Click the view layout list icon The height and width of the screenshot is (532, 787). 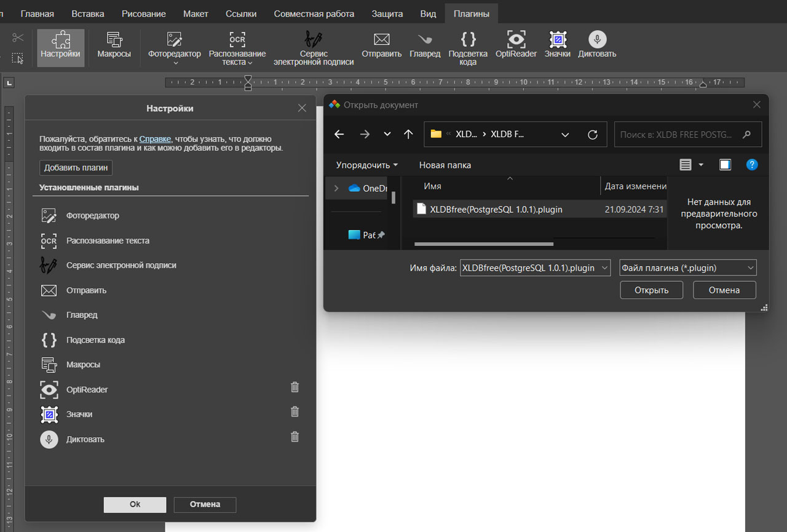(x=686, y=165)
